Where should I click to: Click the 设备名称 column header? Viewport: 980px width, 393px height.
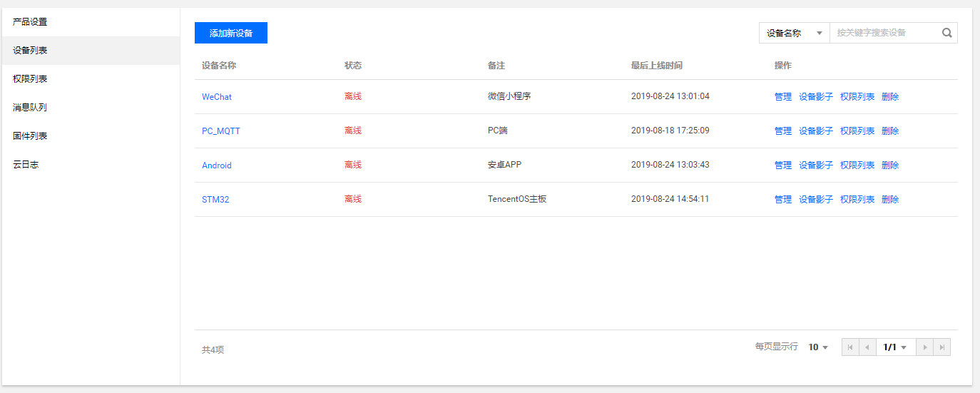click(219, 66)
